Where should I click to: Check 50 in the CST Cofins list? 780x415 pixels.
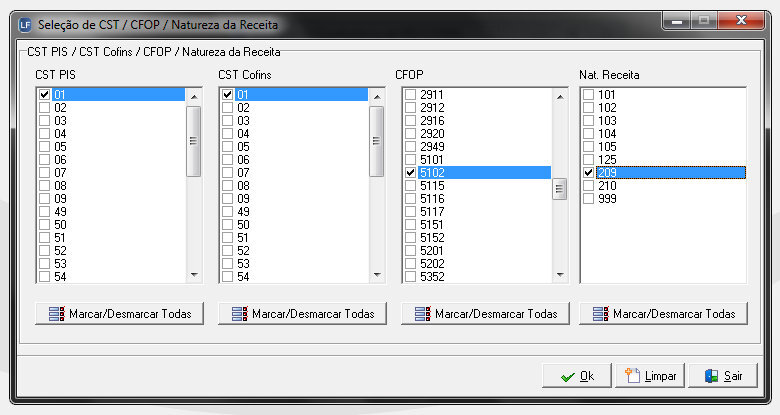227,224
